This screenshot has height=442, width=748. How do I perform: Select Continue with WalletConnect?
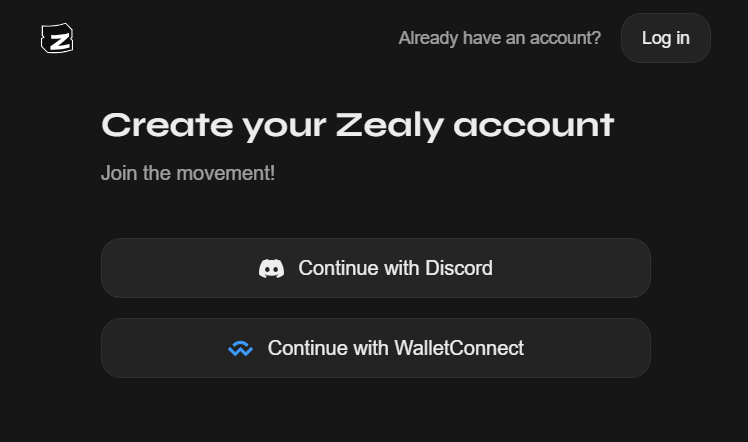pos(375,348)
